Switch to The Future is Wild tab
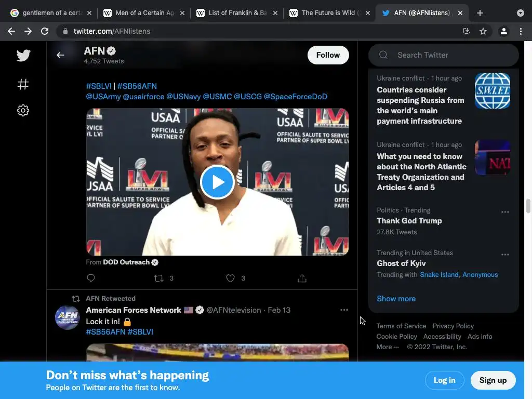 pos(331,13)
